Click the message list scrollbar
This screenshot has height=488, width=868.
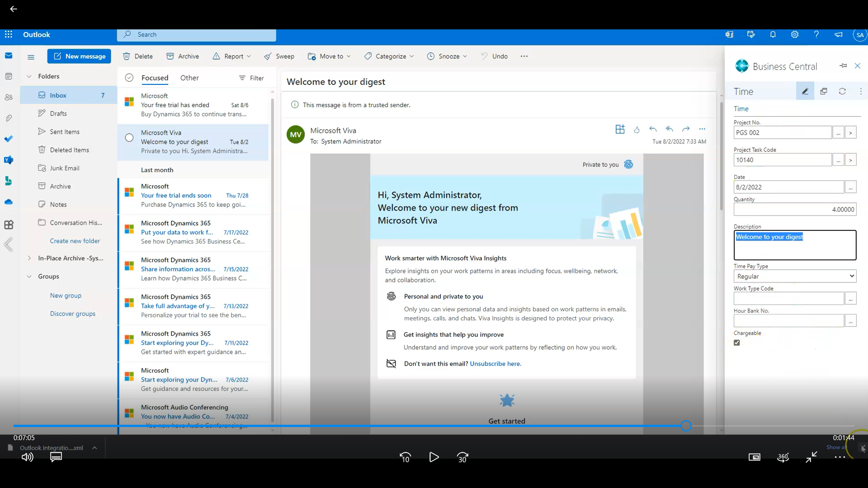272,260
